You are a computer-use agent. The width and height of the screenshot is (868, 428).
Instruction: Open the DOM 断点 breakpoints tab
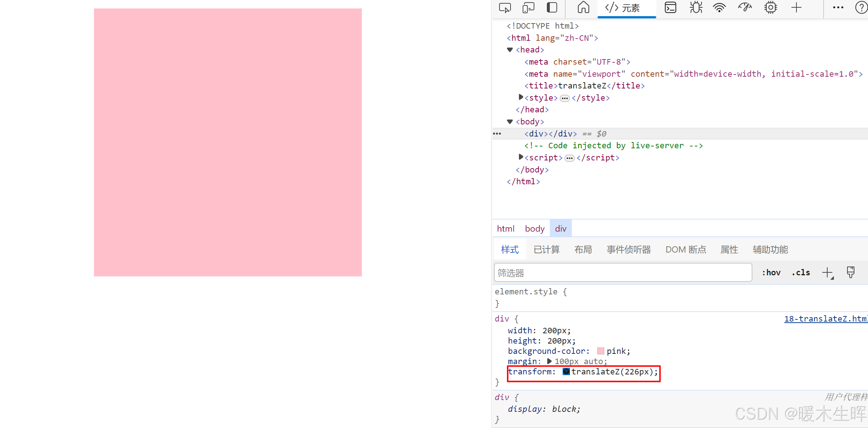pyautogui.click(x=686, y=250)
